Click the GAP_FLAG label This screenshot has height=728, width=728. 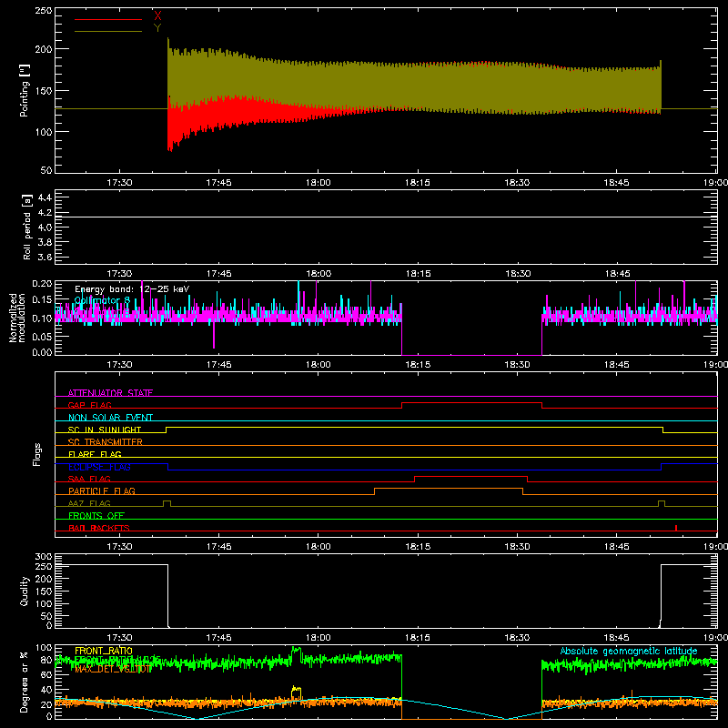(x=89, y=405)
